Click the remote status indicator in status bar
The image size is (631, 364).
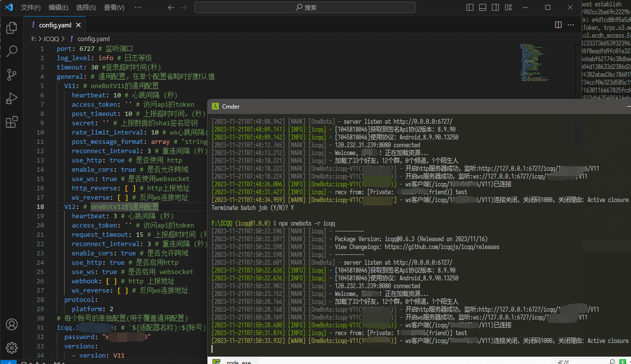pos(9,363)
